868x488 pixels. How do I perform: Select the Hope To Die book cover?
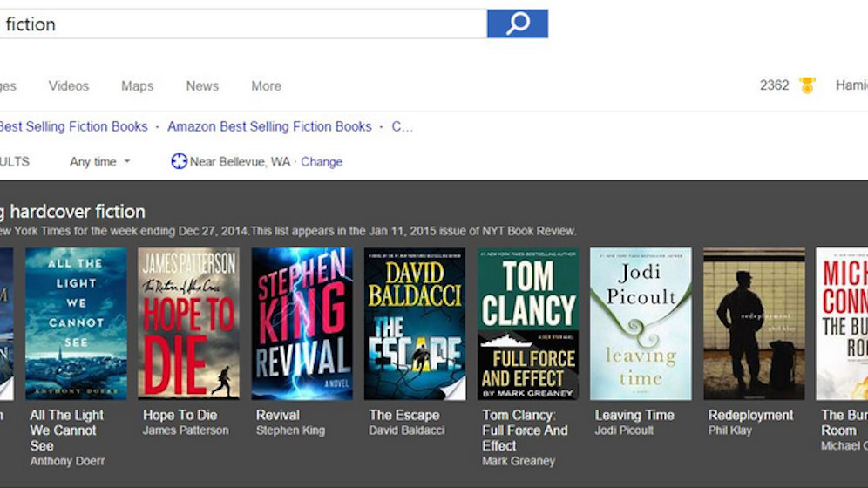tap(188, 323)
